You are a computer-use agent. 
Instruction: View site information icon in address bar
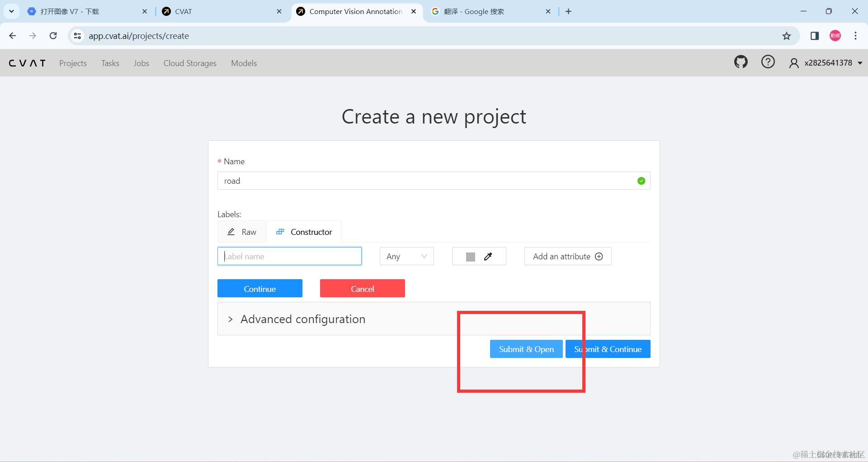click(77, 36)
